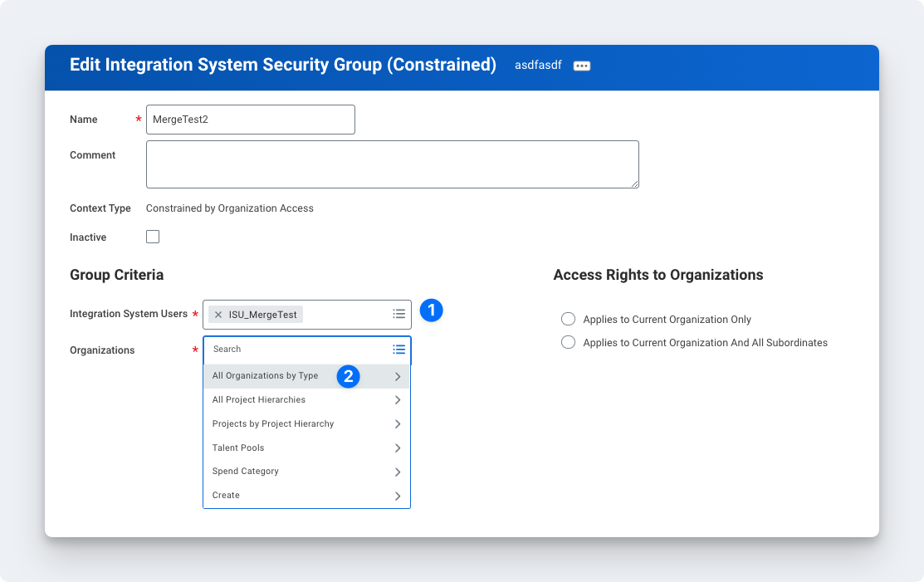
Task: Choose the Create menu entry
Action: point(226,495)
